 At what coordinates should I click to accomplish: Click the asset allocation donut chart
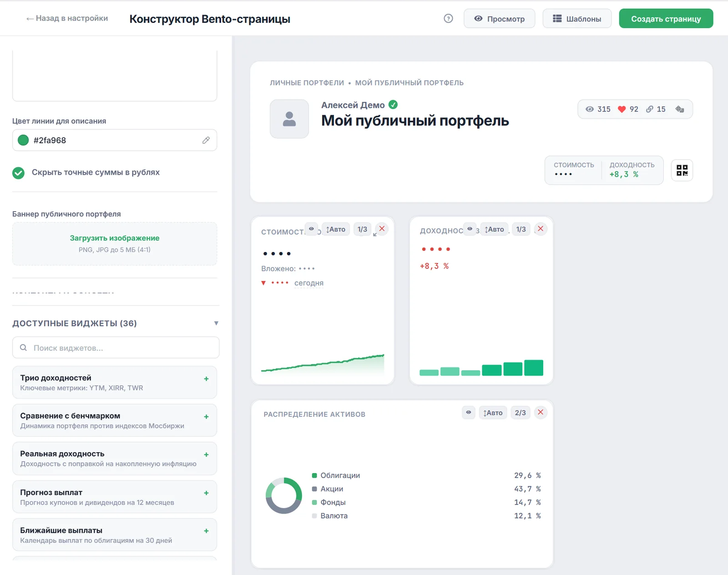[x=283, y=495]
